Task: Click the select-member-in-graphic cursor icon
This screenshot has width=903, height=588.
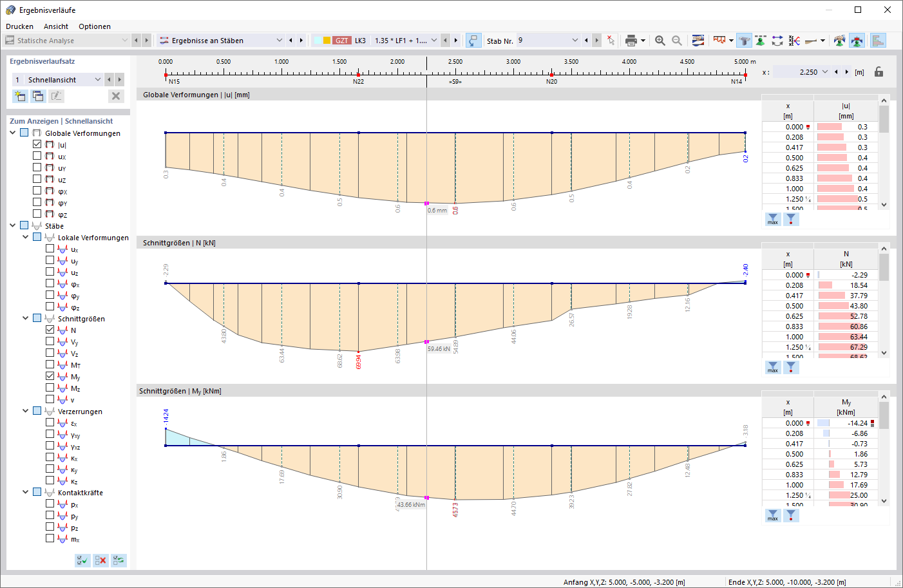Action: coord(611,41)
